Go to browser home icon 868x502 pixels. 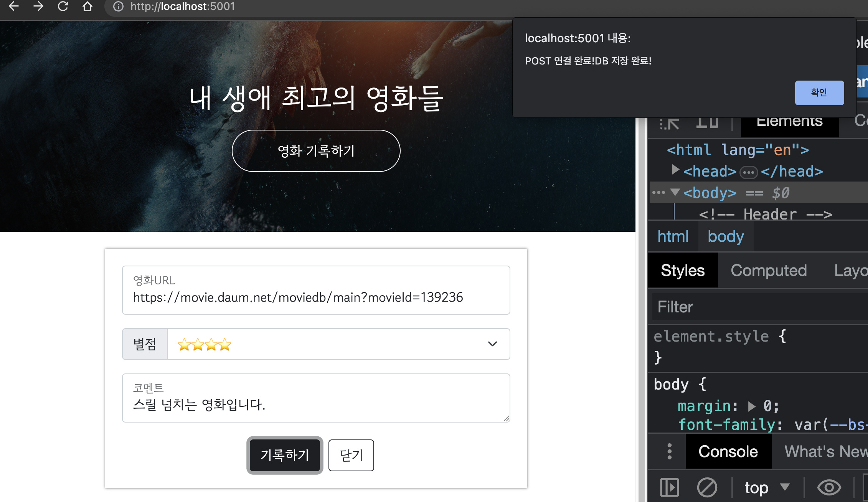pos(87,6)
